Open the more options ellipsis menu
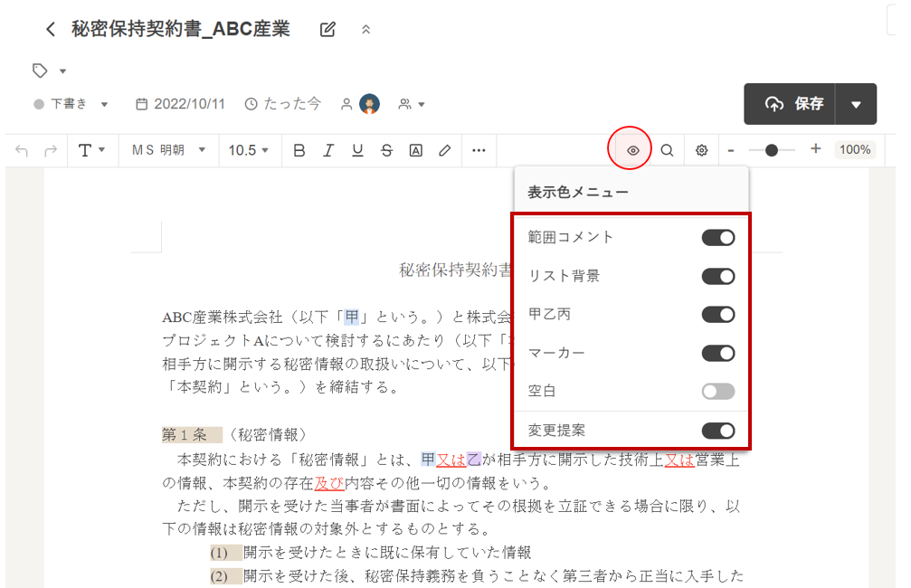The image size is (911, 588). (x=479, y=150)
